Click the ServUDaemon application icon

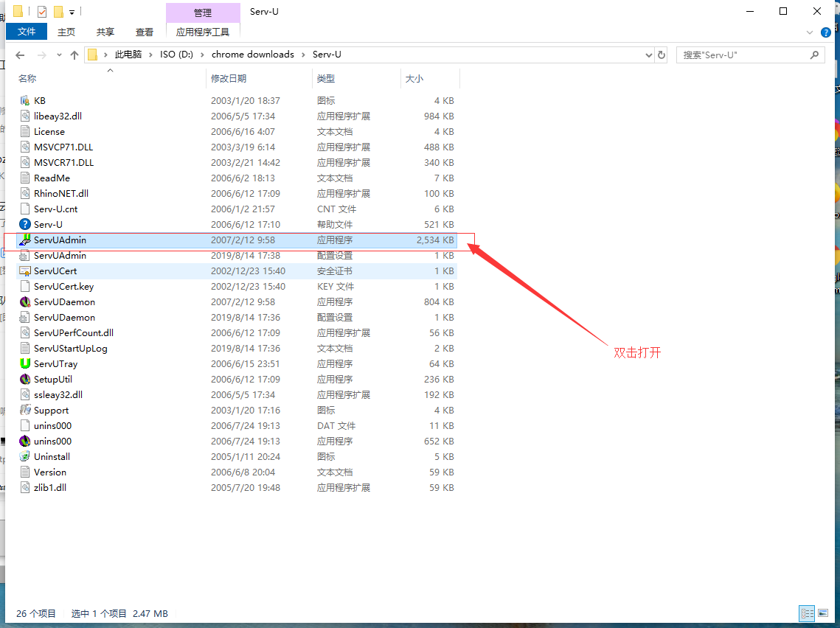coord(24,302)
